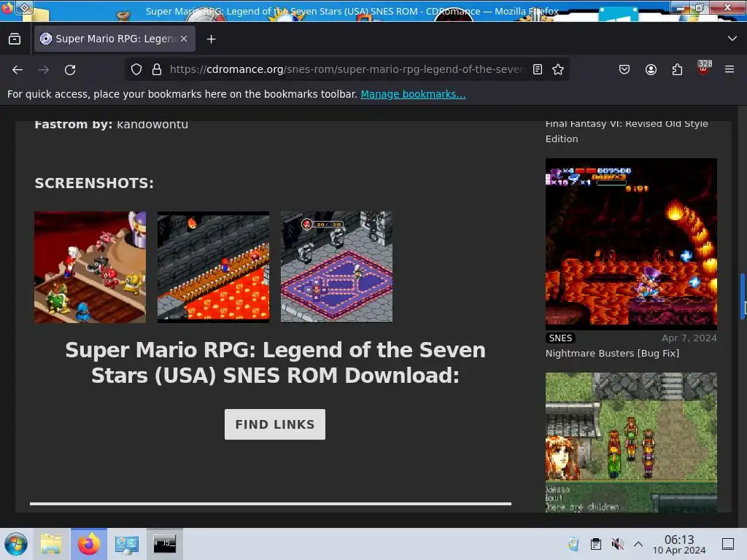
Task: Open the extensions puzzle icon
Action: pos(677,69)
